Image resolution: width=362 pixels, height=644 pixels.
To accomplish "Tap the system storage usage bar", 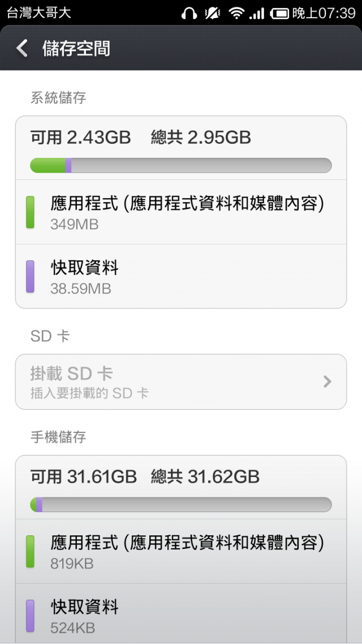I will coord(181,165).
